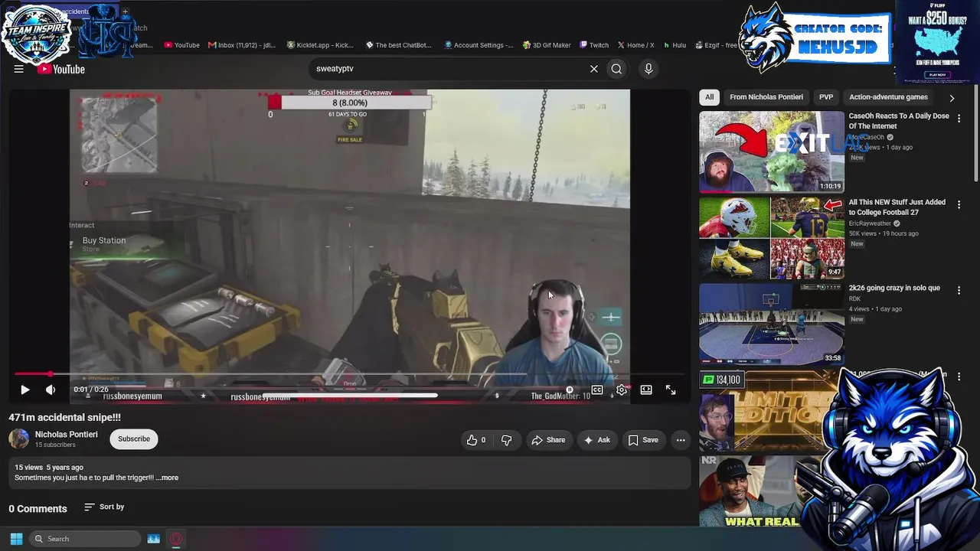This screenshot has width=980, height=551.
Task: Select the All filter chip
Action: tap(710, 97)
